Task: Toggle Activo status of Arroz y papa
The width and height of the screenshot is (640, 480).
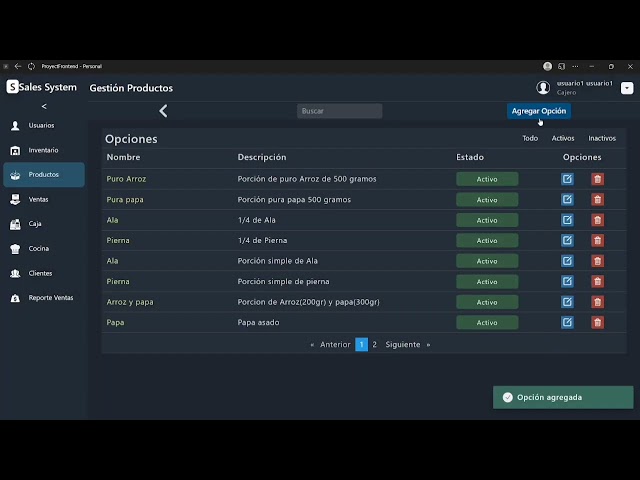Action: [487, 302]
